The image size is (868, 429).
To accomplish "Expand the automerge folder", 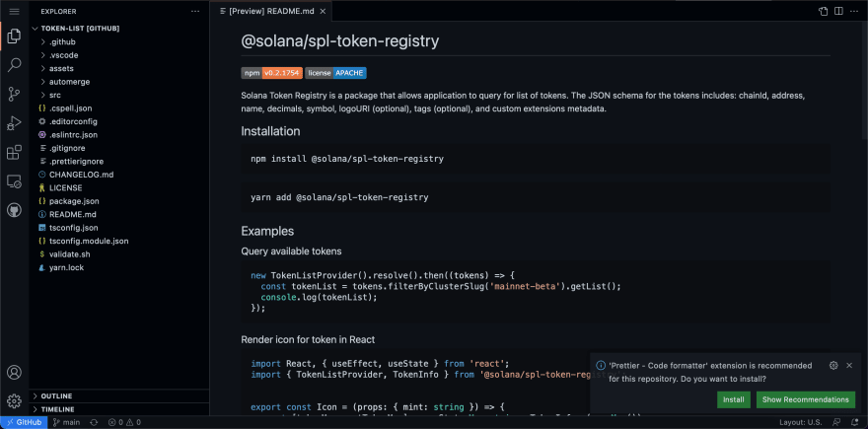I will (119, 82).
